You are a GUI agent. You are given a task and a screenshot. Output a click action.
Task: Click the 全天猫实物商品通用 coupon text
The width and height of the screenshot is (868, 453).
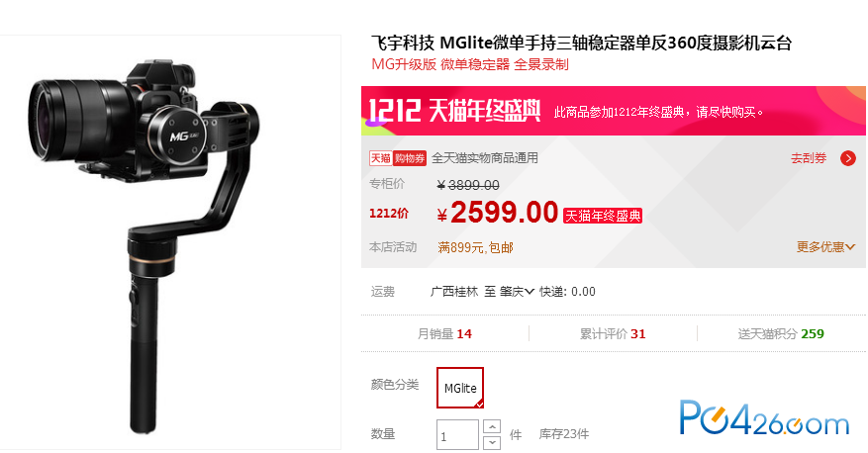pos(484,158)
